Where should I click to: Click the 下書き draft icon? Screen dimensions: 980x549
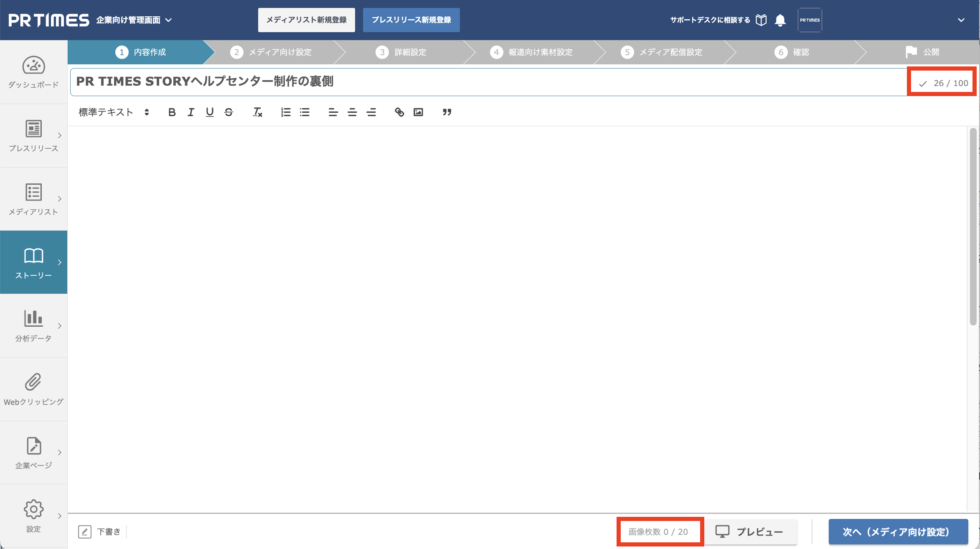coord(85,532)
